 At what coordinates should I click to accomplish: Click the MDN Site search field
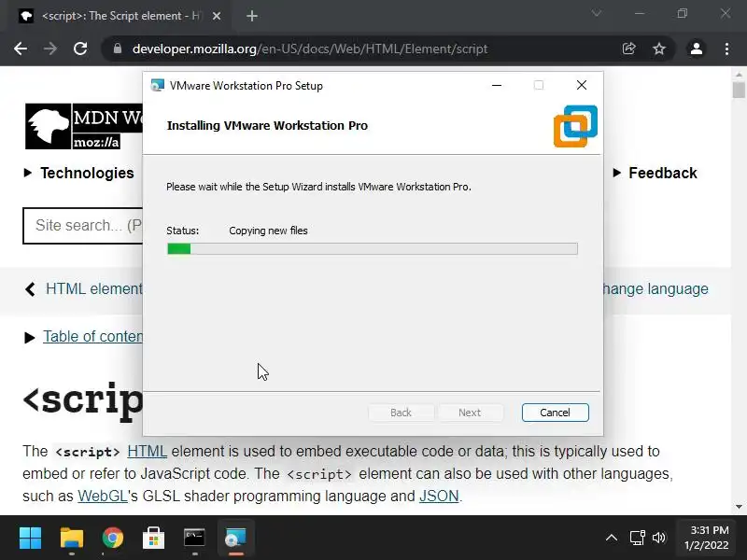83,225
